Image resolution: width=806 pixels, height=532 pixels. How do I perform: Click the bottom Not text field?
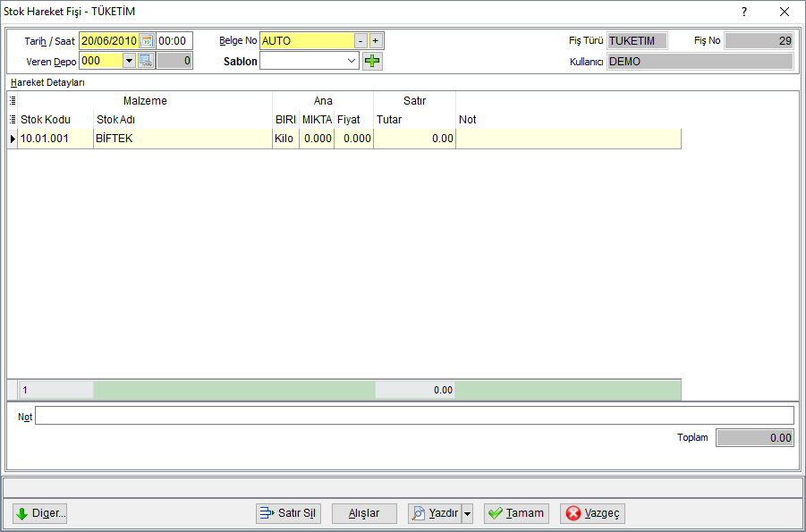pos(414,416)
